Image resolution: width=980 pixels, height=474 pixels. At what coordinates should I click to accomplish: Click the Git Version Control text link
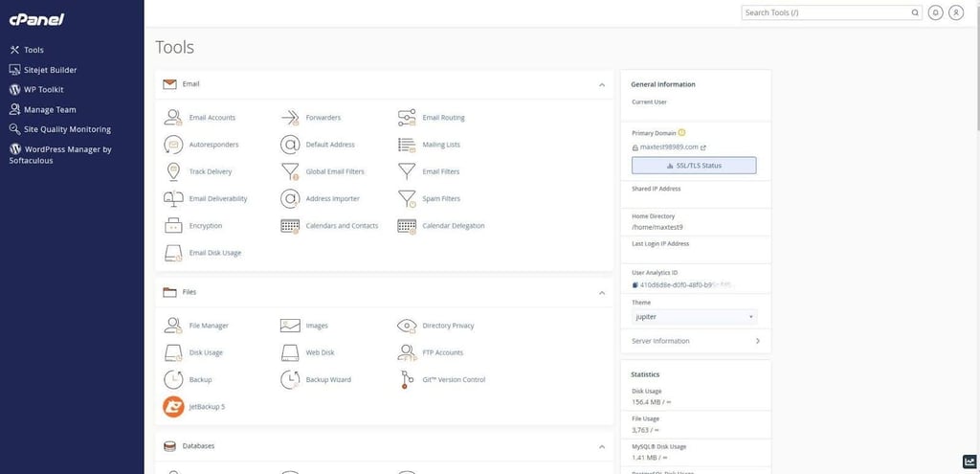[454, 379]
